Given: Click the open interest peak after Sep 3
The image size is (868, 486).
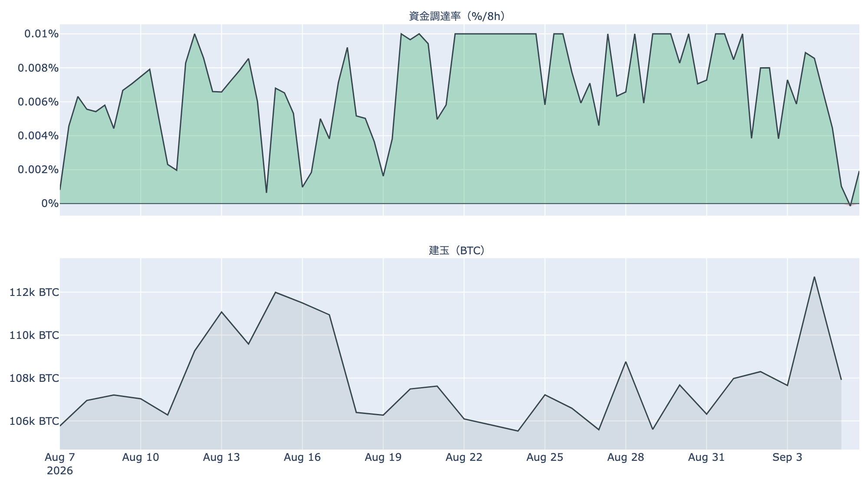Looking at the screenshot, I should (814, 277).
